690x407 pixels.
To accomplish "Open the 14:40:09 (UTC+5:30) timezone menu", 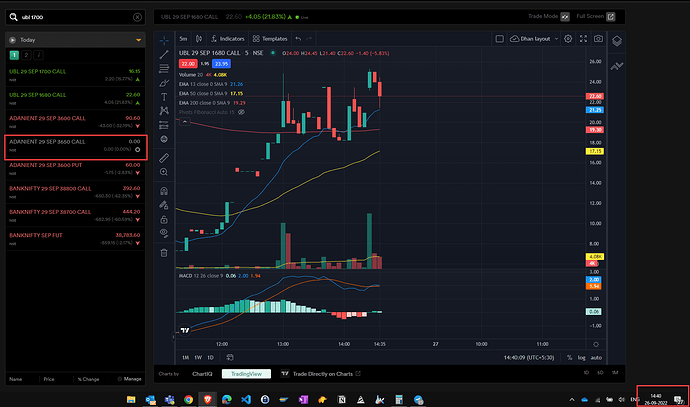I will [529, 358].
